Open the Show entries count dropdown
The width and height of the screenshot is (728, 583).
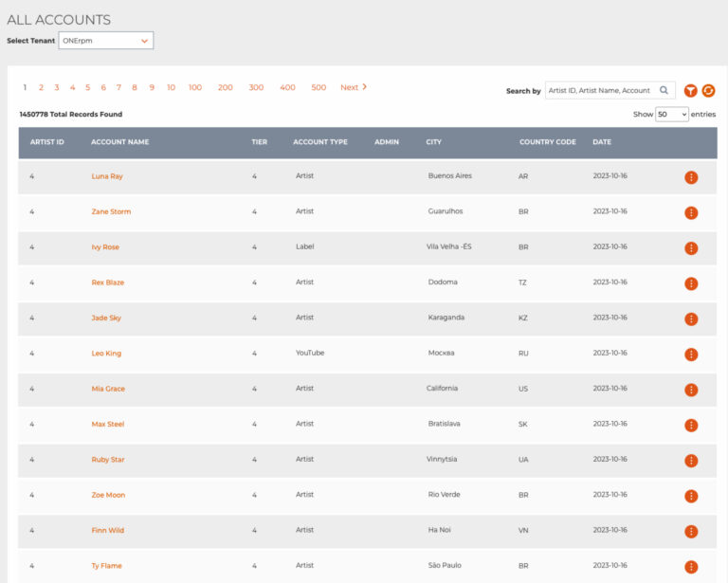[672, 114]
